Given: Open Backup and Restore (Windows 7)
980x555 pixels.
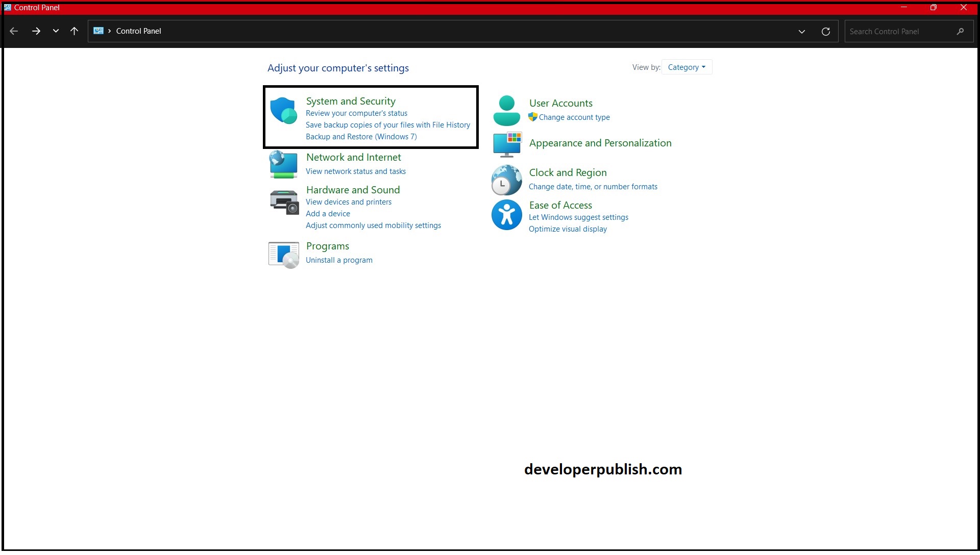Looking at the screenshot, I should tap(361, 137).
